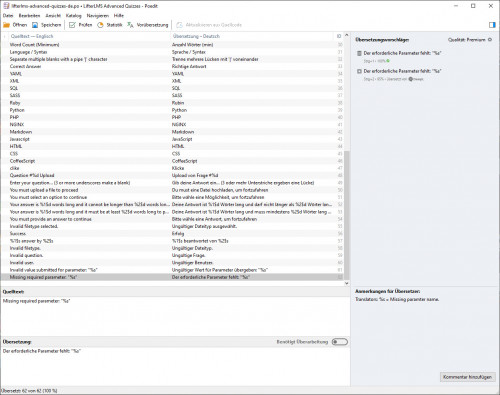
Task: Click the scroll up arrow of the list
Action: 347,35
